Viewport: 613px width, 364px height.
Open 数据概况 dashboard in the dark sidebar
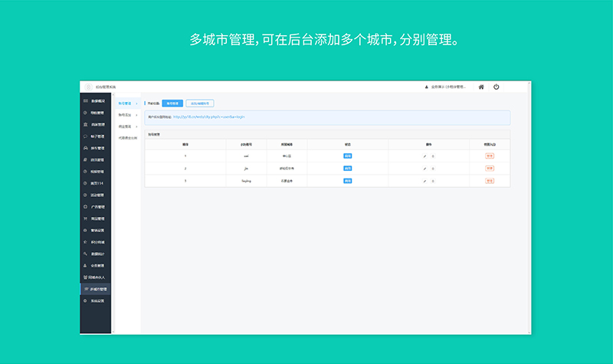click(95, 101)
